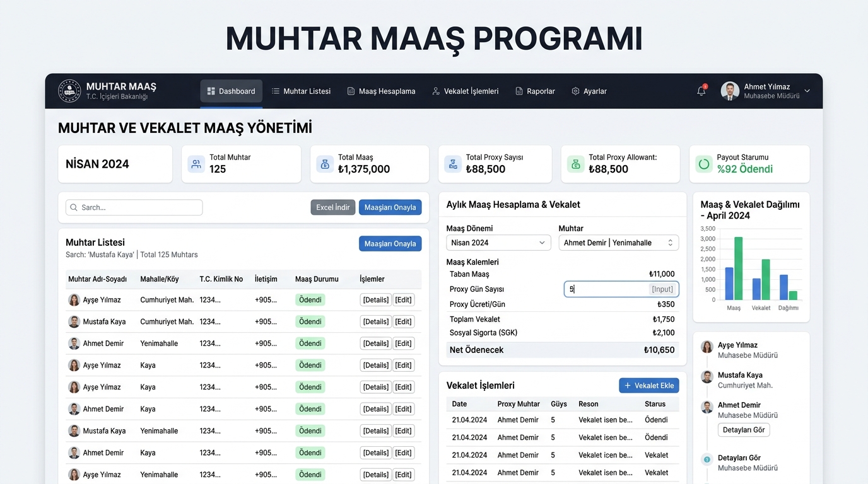Click the Total Maaş money bag icon
This screenshot has height=484, width=868.
tap(325, 164)
